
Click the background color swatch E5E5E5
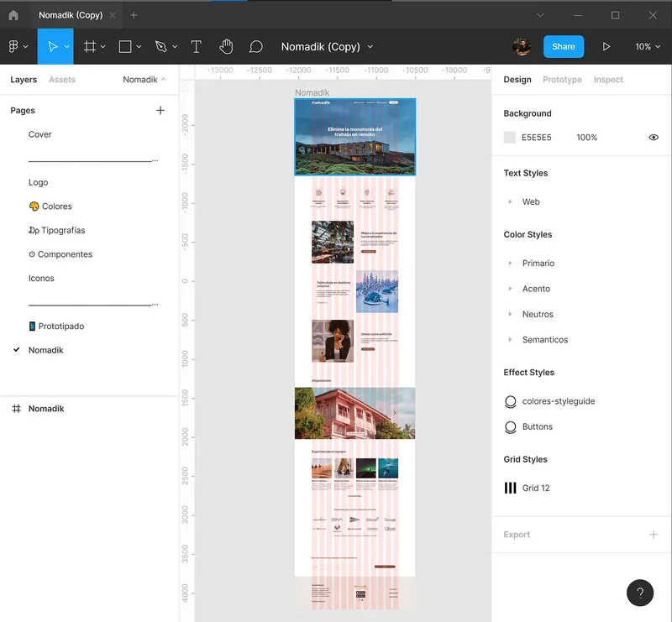point(510,137)
